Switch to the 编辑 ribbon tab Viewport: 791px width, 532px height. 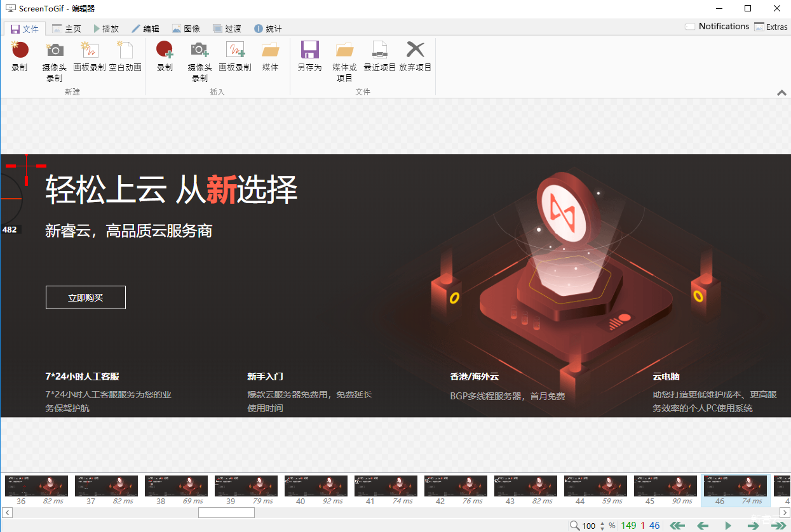point(145,29)
